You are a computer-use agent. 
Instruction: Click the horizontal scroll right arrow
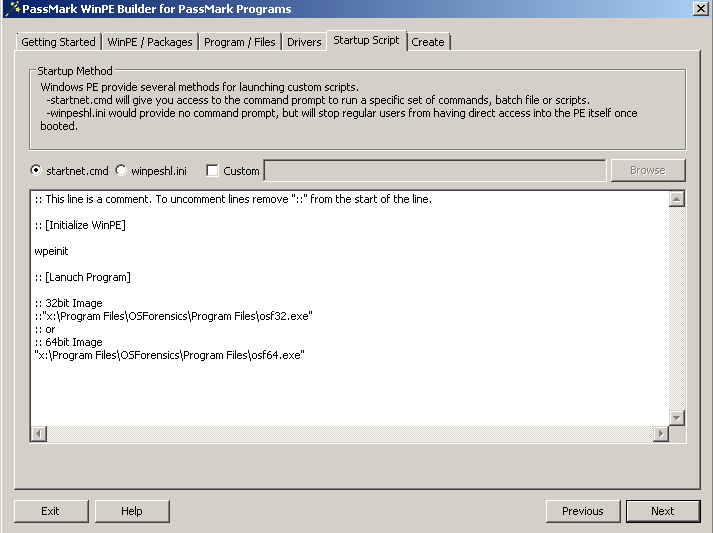(660, 434)
